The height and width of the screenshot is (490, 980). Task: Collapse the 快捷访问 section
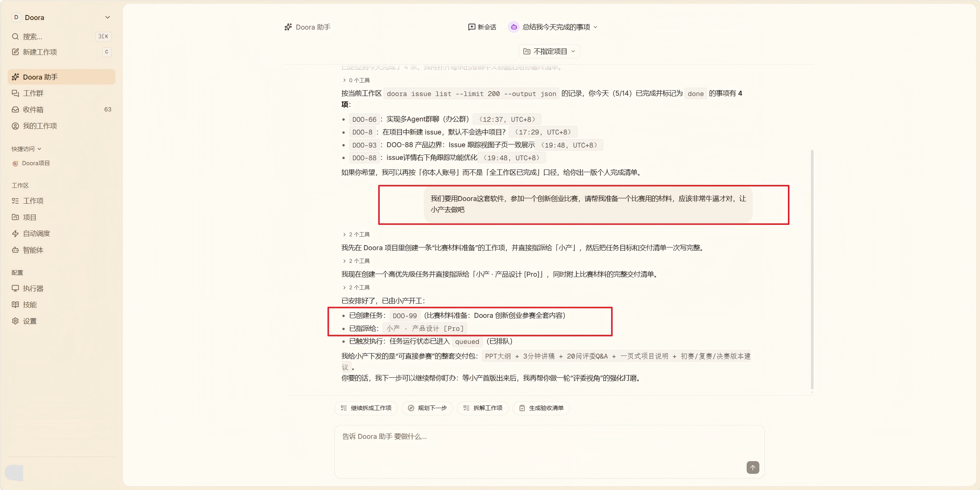coord(26,149)
